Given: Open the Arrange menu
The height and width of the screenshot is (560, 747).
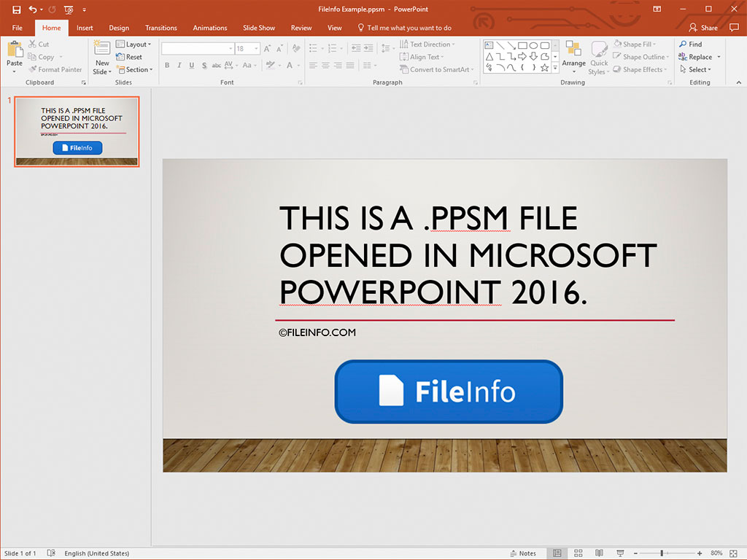Looking at the screenshot, I should (573, 57).
